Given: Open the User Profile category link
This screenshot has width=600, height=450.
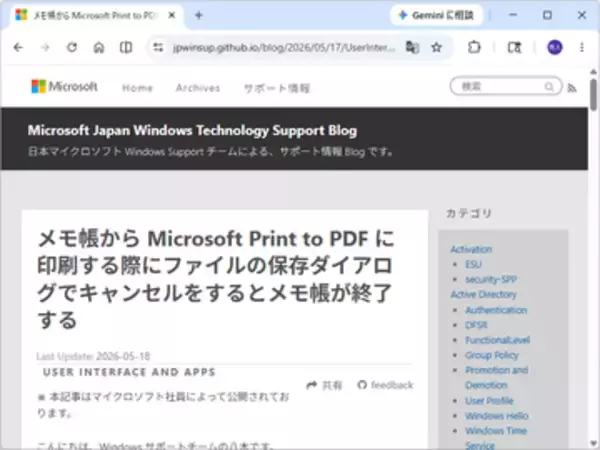Looking at the screenshot, I should point(489,401).
